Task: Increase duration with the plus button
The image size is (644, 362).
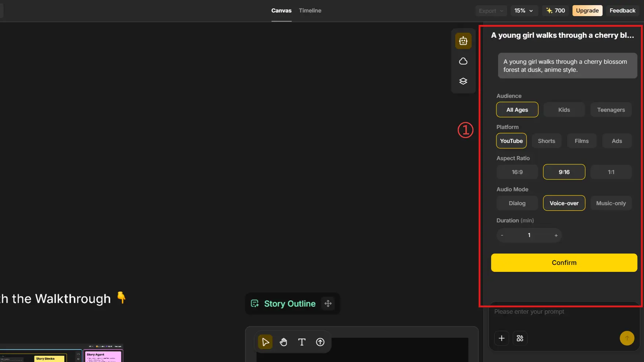Action: pyautogui.click(x=556, y=235)
